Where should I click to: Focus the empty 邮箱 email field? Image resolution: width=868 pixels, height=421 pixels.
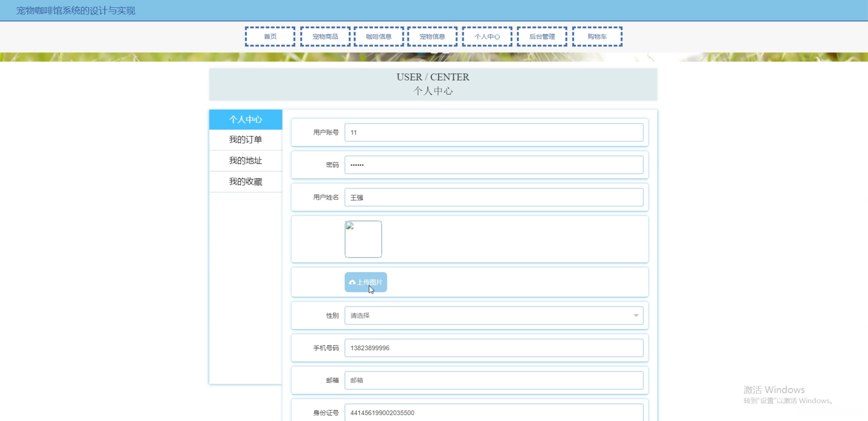493,381
